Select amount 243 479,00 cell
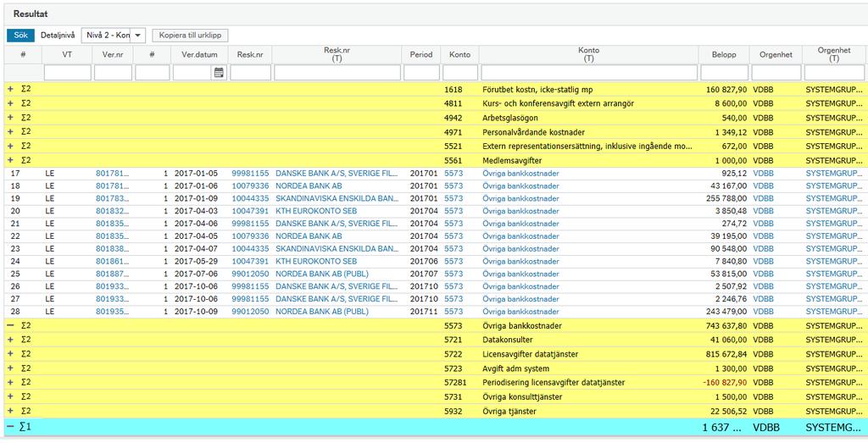The width and height of the screenshot is (868, 443). tap(725, 312)
